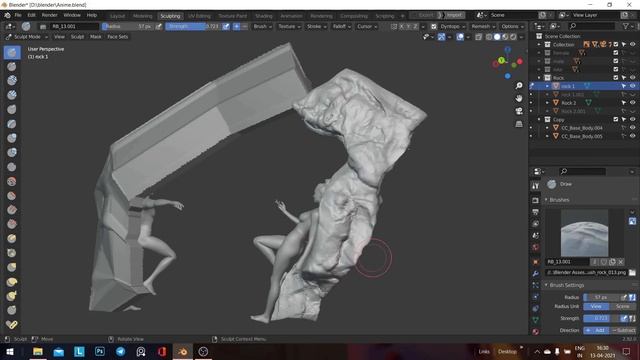The height and width of the screenshot is (360, 640).
Task: Toggle strength pressure sensitivity icon in header
Action: 226,27
